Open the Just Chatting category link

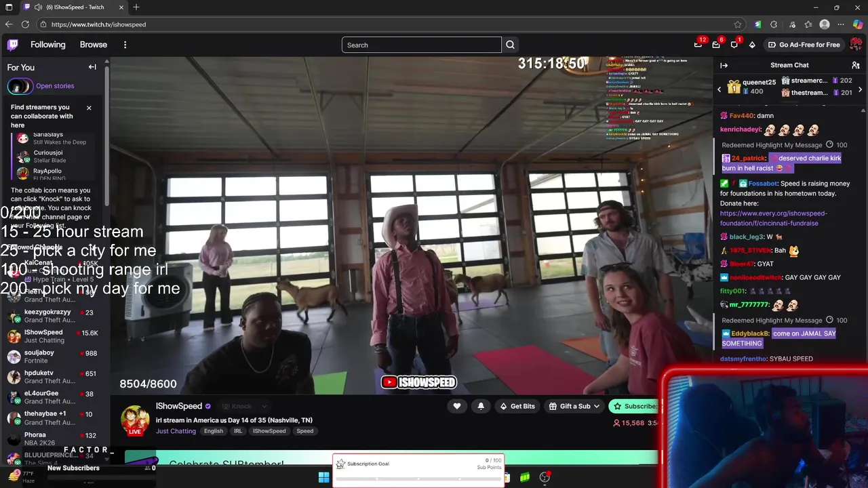(x=176, y=431)
